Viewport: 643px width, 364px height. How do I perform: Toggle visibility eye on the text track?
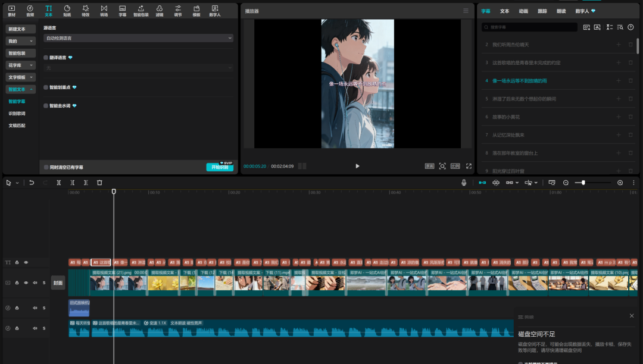pyautogui.click(x=26, y=262)
